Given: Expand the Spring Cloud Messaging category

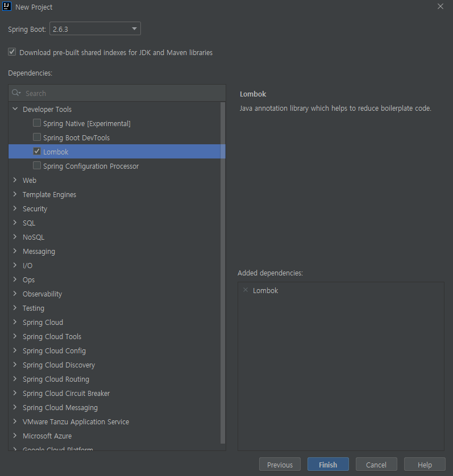Looking at the screenshot, I should (x=15, y=407).
